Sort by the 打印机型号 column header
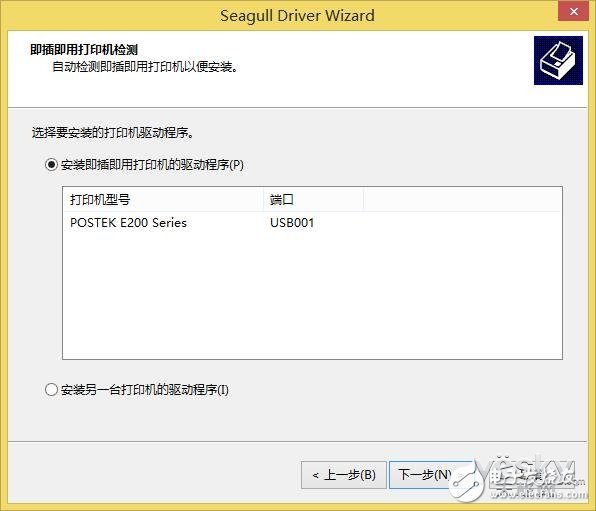 coord(163,199)
